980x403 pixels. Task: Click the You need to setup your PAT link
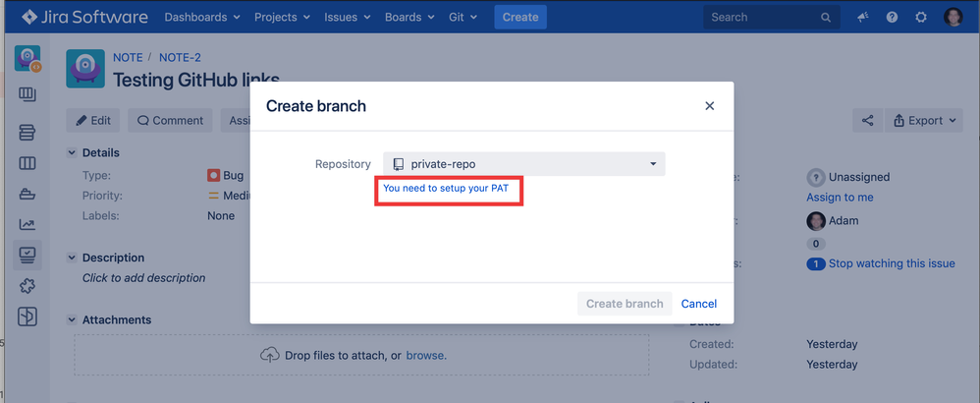(446, 188)
